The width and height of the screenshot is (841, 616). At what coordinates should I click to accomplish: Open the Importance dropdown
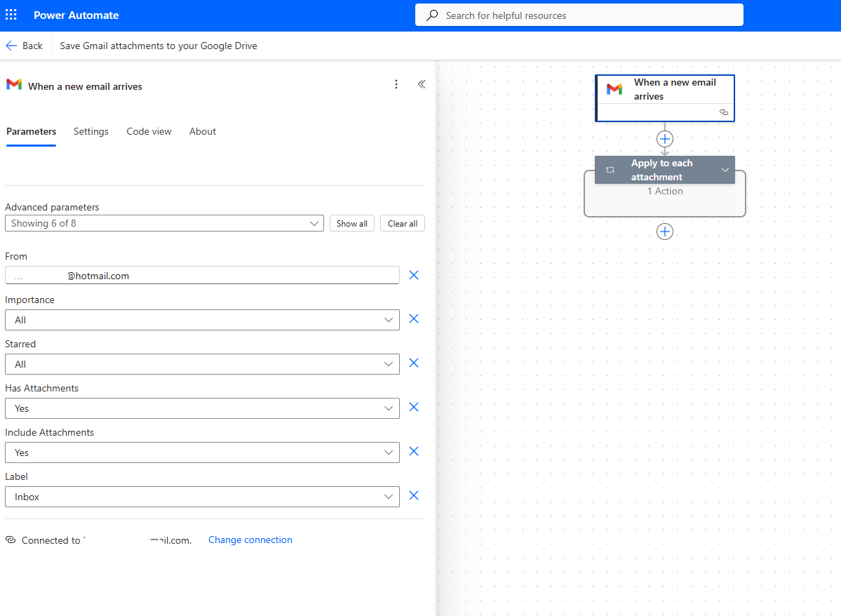[202, 320]
